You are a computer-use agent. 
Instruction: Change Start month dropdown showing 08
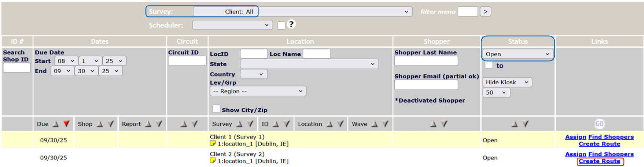pyautogui.click(x=66, y=61)
